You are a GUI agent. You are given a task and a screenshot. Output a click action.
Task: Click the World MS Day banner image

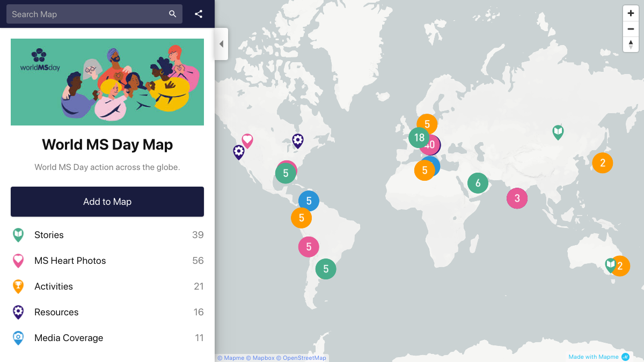point(107,82)
